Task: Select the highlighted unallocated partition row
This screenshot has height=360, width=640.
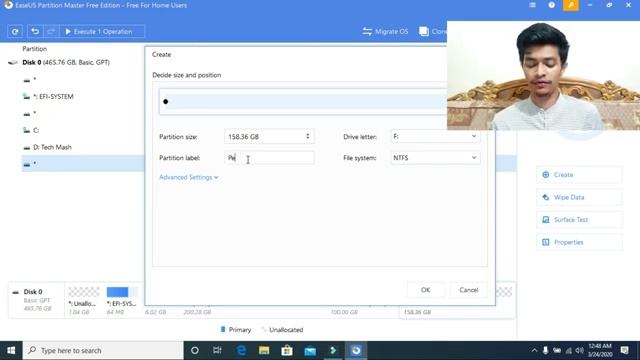Action: point(82,164)
